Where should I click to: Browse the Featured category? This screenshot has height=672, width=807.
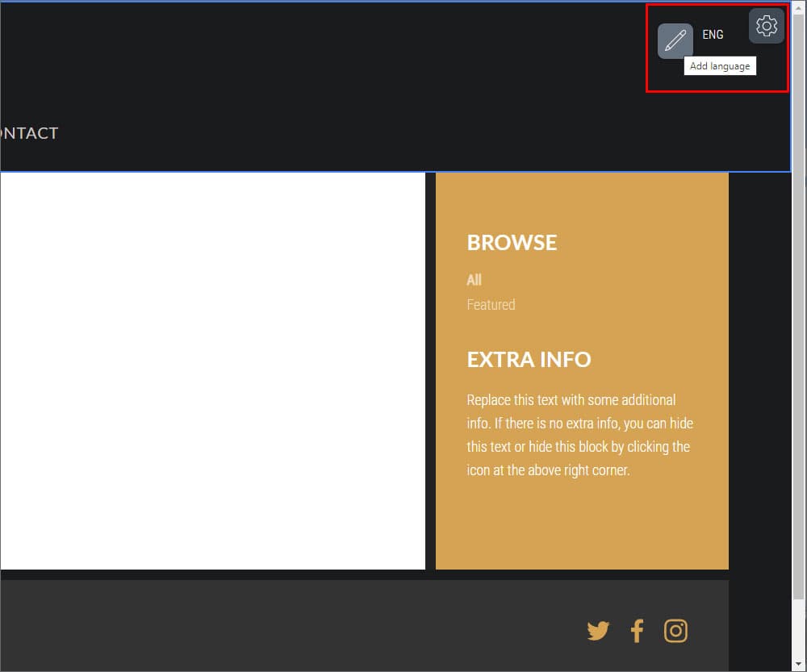click(491, 305)
